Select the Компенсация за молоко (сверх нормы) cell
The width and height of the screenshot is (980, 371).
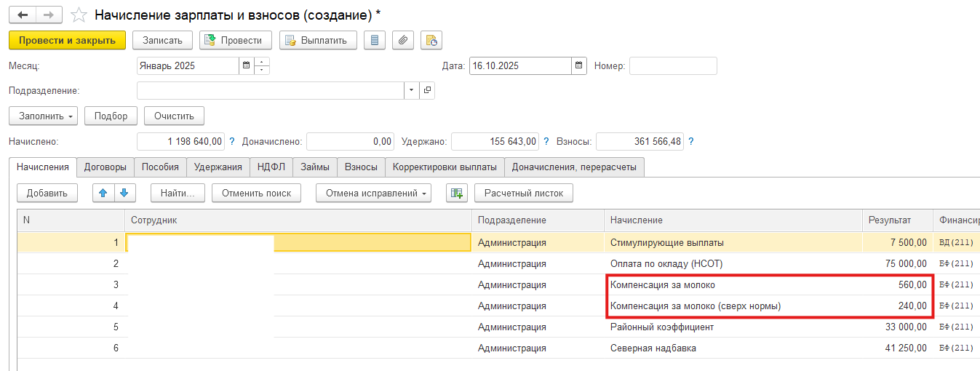[733, 306]
